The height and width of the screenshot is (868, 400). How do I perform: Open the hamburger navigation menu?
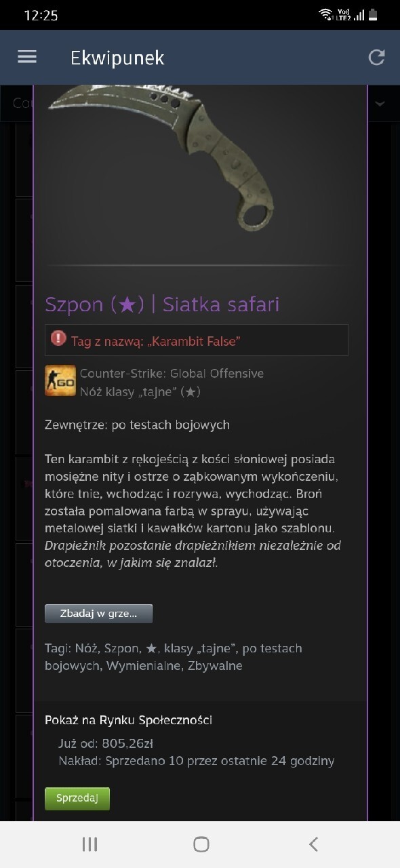pyautogui.click(x=27, y=57)
